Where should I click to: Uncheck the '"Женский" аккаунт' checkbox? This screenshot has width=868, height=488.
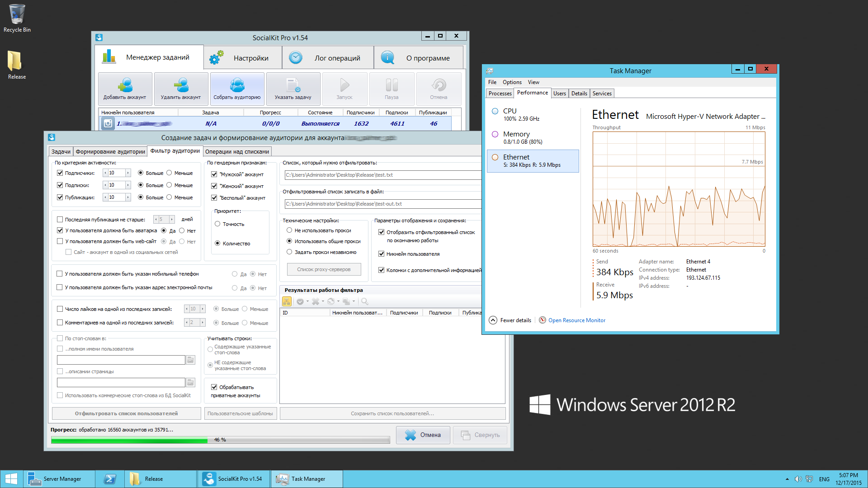(214, 186)
